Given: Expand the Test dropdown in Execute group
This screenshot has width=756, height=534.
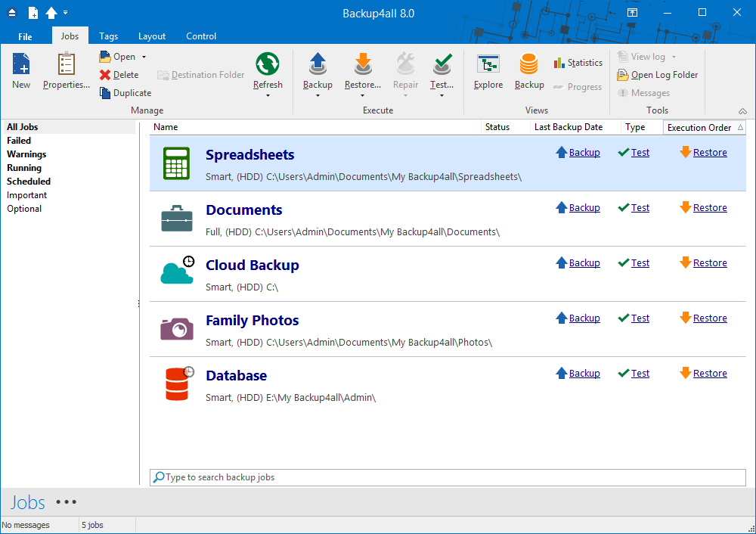Looking at the screenshot, I should pos(442,95).
